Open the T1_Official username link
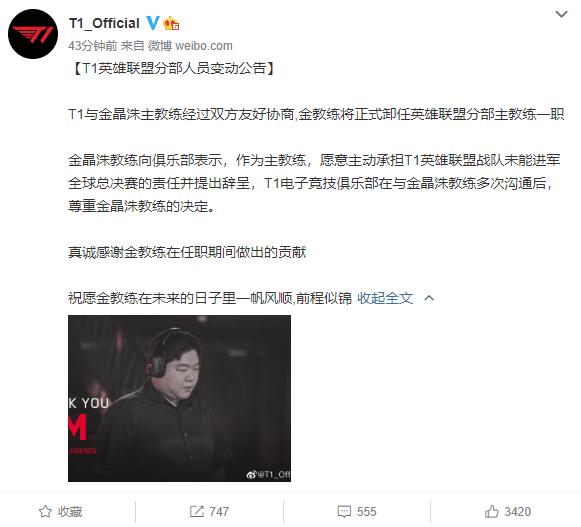The height and width of the screenshot is (527, 581). tap(104, 23)
